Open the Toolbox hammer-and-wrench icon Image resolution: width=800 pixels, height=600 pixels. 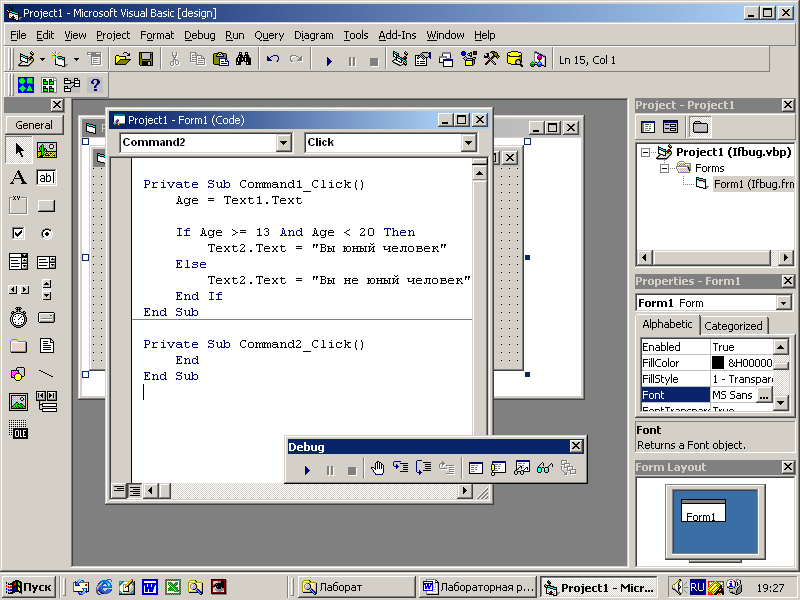pos(491,60)
